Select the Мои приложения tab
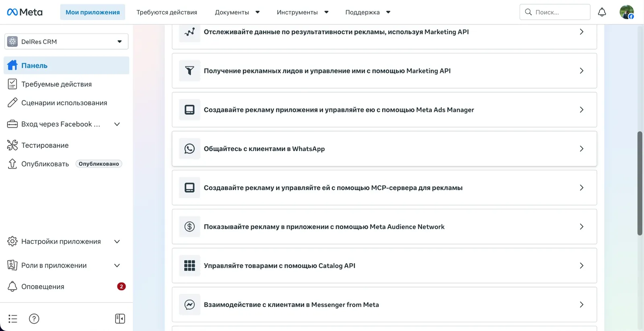The width and height of the screenshot is (644, 331). click(x=93, y=12)
